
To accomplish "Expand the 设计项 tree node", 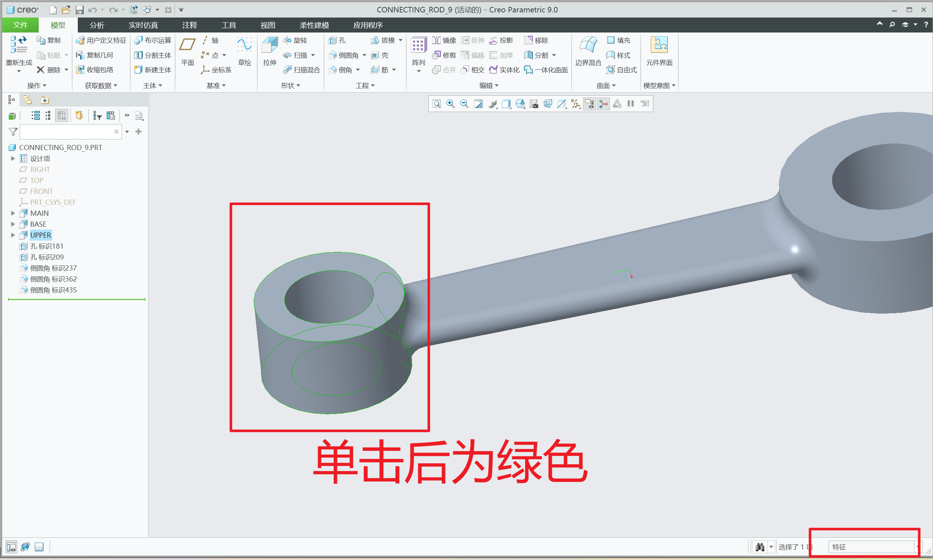I will pos(13,158).
